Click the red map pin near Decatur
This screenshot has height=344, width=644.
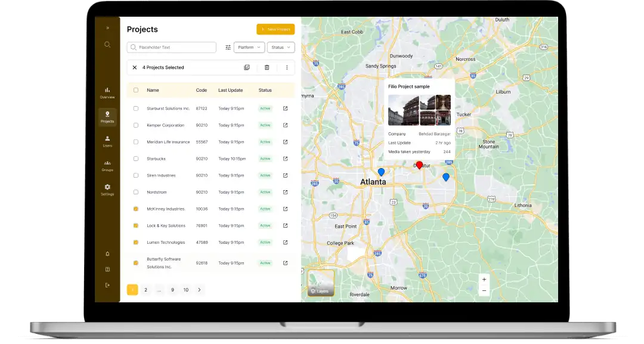pos(419,165)
